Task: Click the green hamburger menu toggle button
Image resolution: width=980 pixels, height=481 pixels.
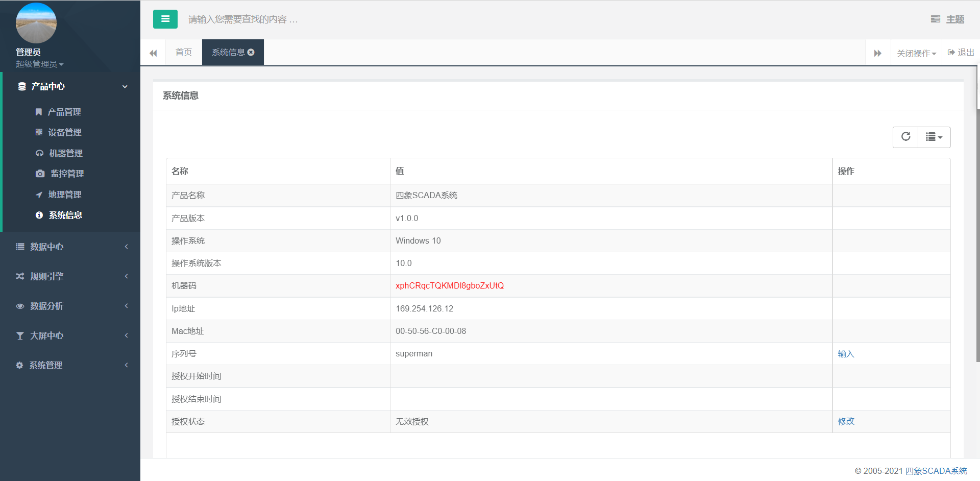Action: 165,19
